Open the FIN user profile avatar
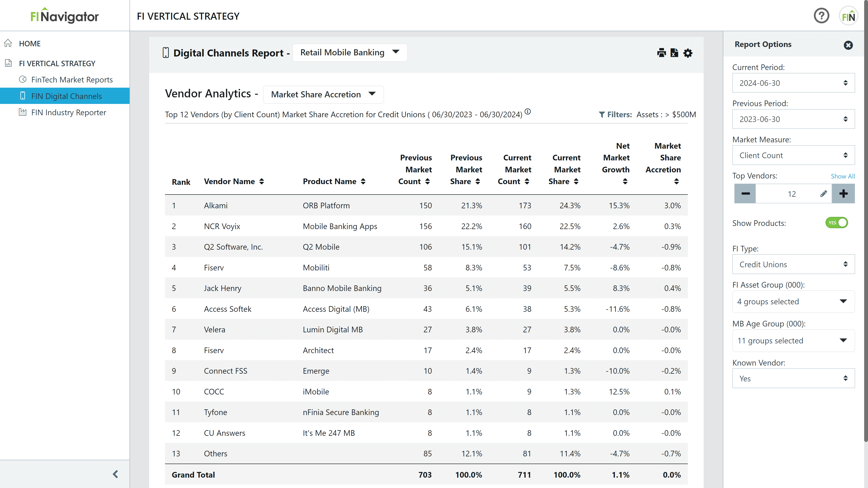The height and width of the screenshot is (488, 868). [x=848, y=16]
